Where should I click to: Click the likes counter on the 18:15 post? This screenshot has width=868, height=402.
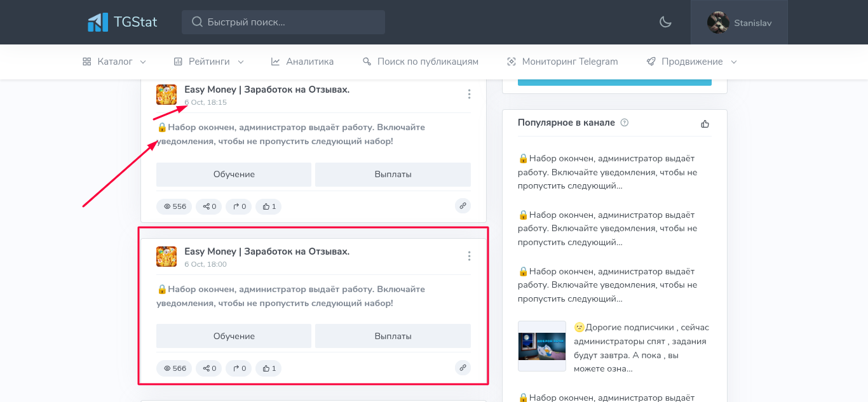[x=269, y=206]
